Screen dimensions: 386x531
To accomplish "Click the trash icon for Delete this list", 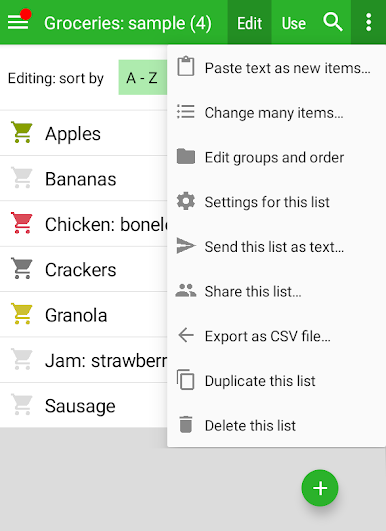I will (x=186, y=425).
